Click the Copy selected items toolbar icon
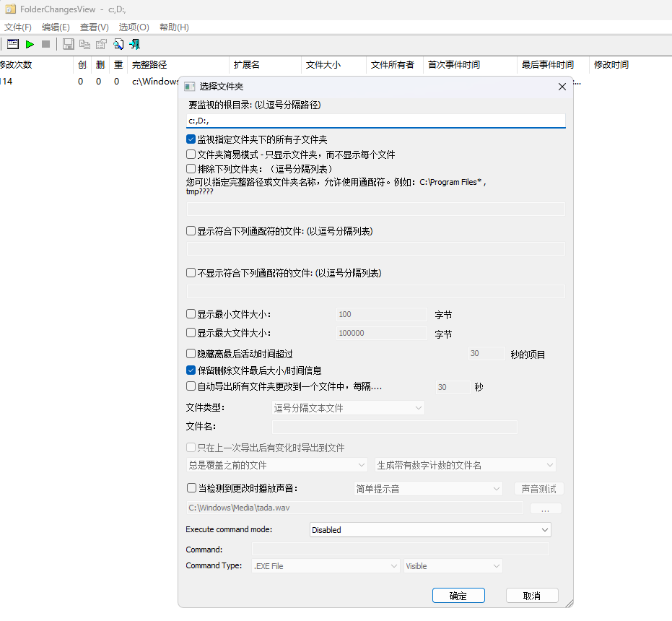The height and width of the screenshot is (621, 672). click(x=85, y=44)
